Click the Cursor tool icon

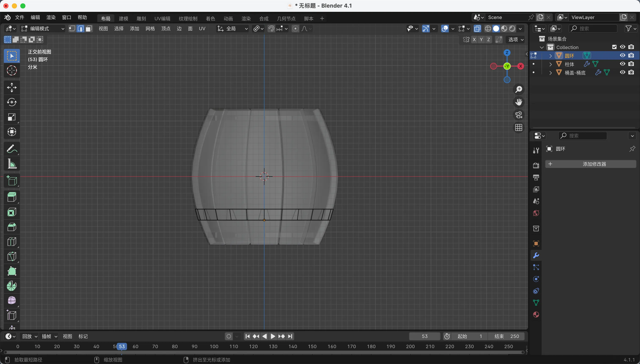[x=12, y=71]
